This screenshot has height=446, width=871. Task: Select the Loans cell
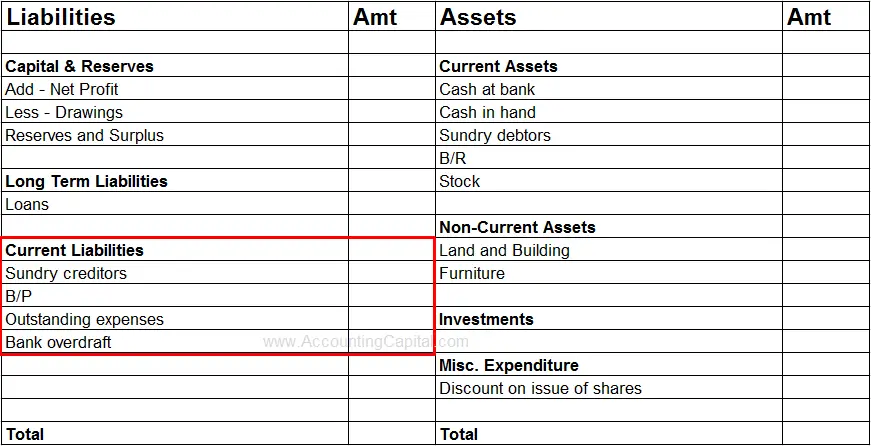point(27,204)
